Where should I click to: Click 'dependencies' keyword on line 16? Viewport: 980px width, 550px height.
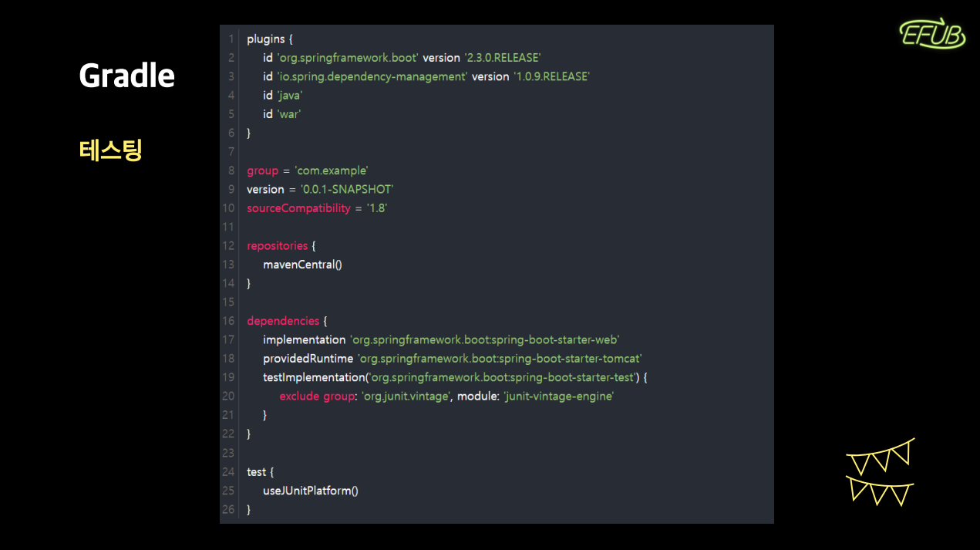[x=283, y=321]
